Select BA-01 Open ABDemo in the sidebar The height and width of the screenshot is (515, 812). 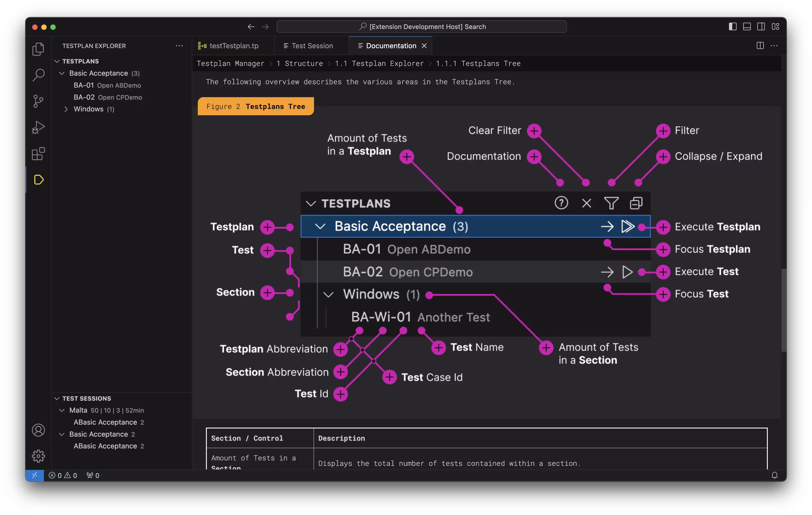click(x=121, y=85)
